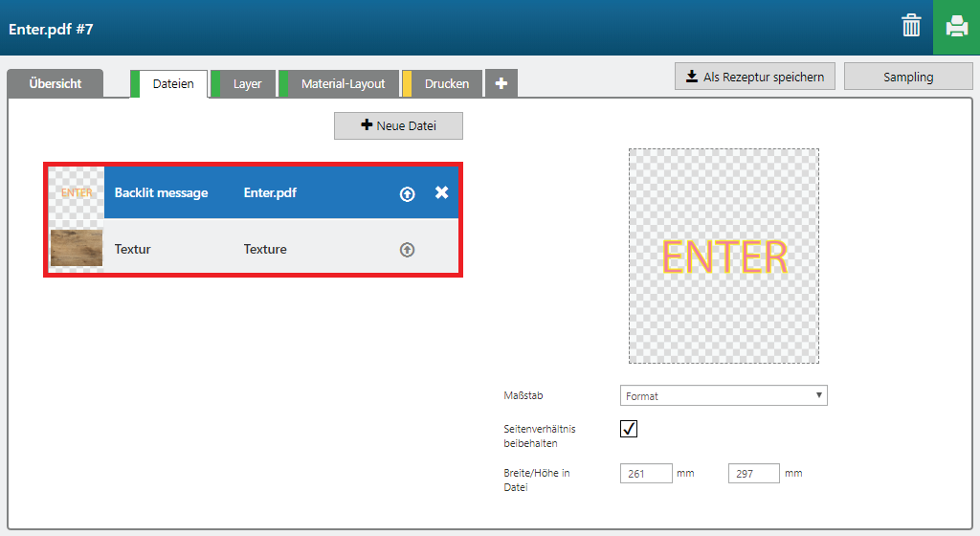This screenshot has width=980, height=536.
Task: Switch to the Übersicht tab
Action: pyautogui.click(x=55, y=83)
